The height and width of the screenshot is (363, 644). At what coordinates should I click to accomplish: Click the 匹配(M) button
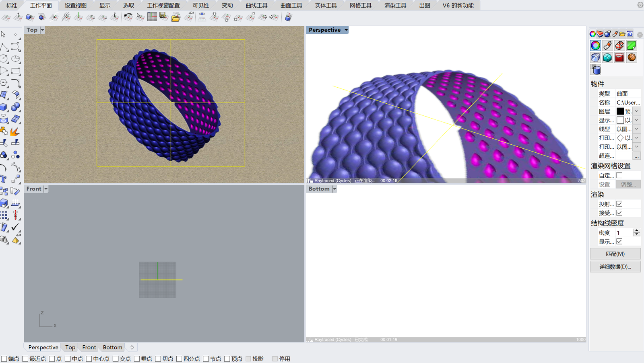click(615, 254)
